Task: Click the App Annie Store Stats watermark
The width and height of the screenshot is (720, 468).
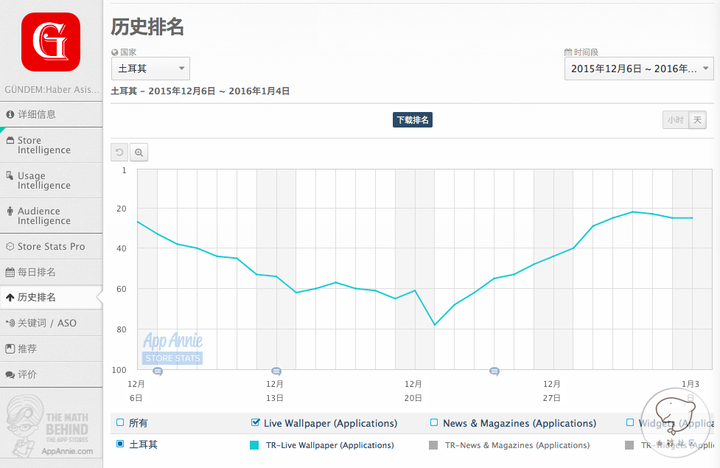Action: (x=172, y=348)
